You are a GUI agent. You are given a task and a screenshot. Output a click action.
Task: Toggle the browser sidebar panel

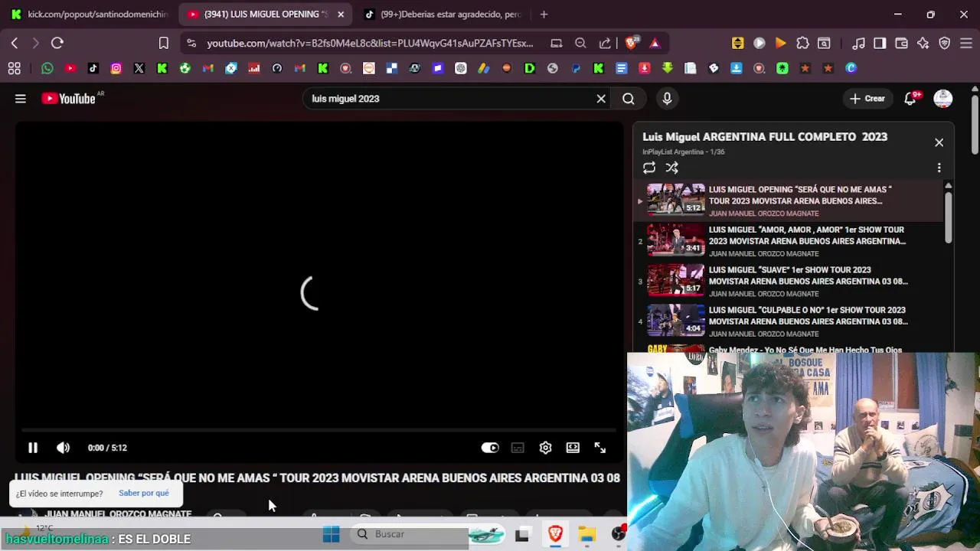pos(880,44)
